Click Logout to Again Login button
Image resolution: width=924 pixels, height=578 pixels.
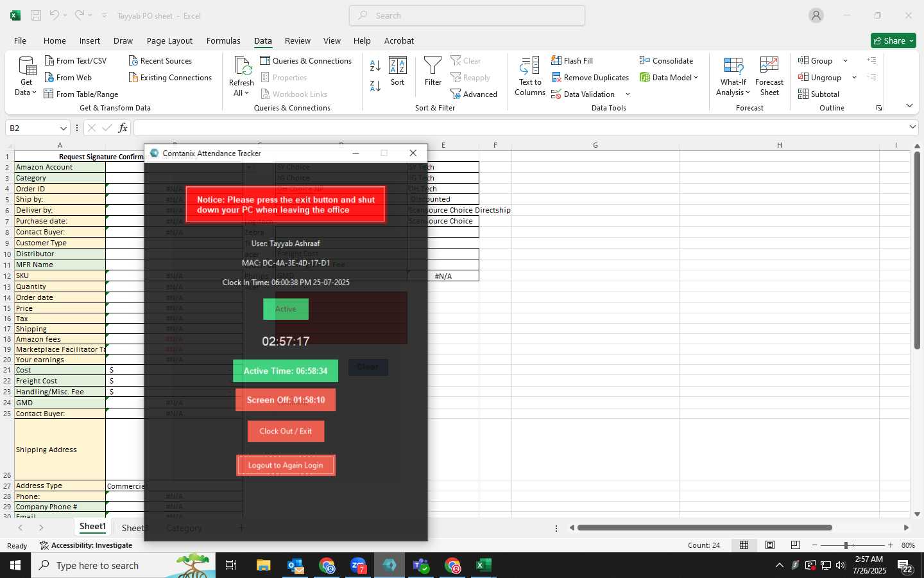point(286,465)
